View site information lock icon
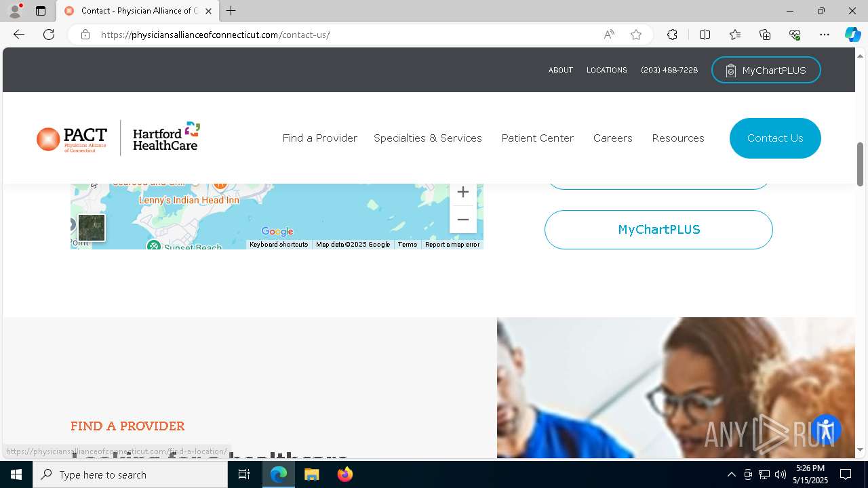The height and width of the screenshot is (488, 868). point(85,35)
